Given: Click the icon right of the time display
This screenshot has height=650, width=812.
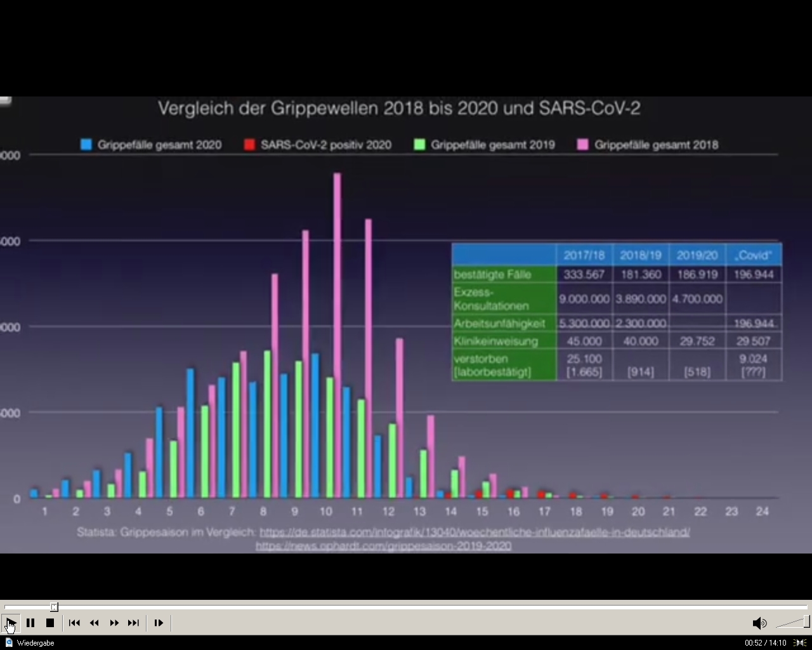Looking at the screenshot, I should tap(801, 643).
